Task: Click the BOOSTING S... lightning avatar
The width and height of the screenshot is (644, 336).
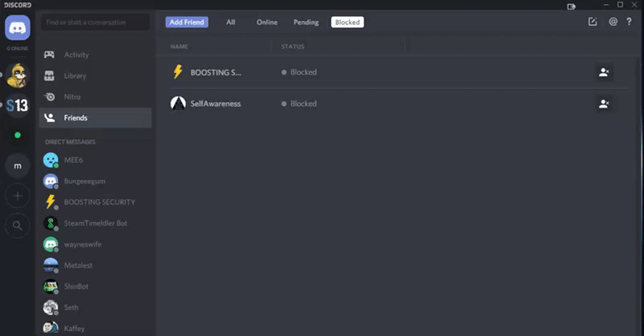Action: click(178, 72)
